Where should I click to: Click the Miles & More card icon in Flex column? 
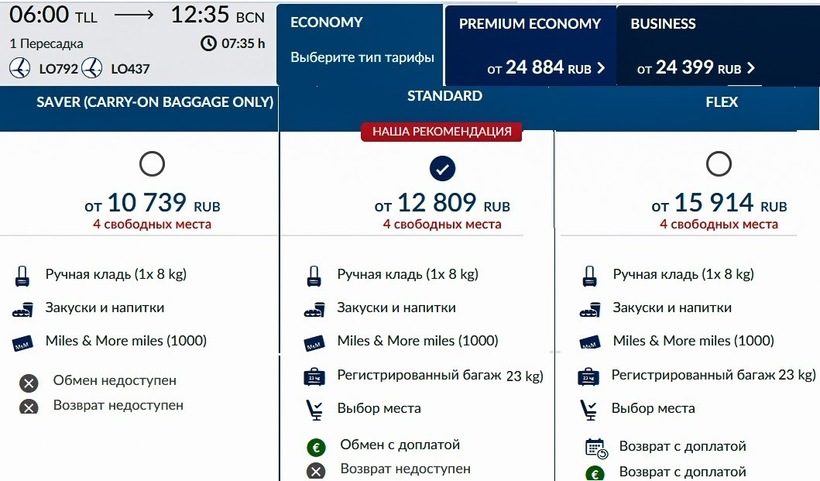click(x=591, y=342)
